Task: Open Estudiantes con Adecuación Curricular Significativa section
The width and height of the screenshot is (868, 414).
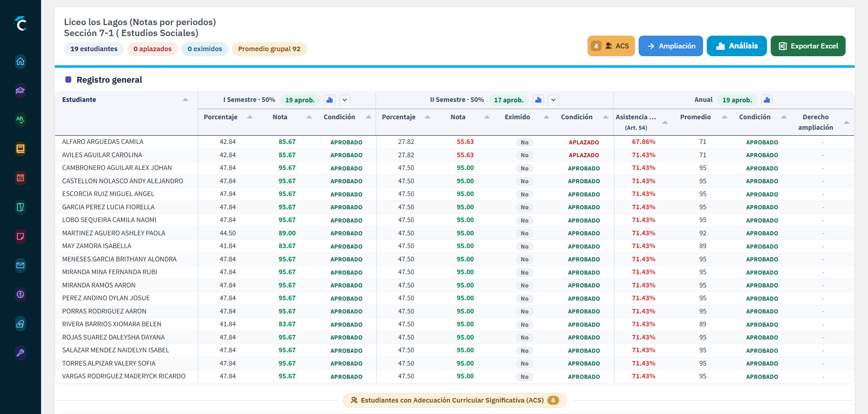Action: click(x=455, y=400)
